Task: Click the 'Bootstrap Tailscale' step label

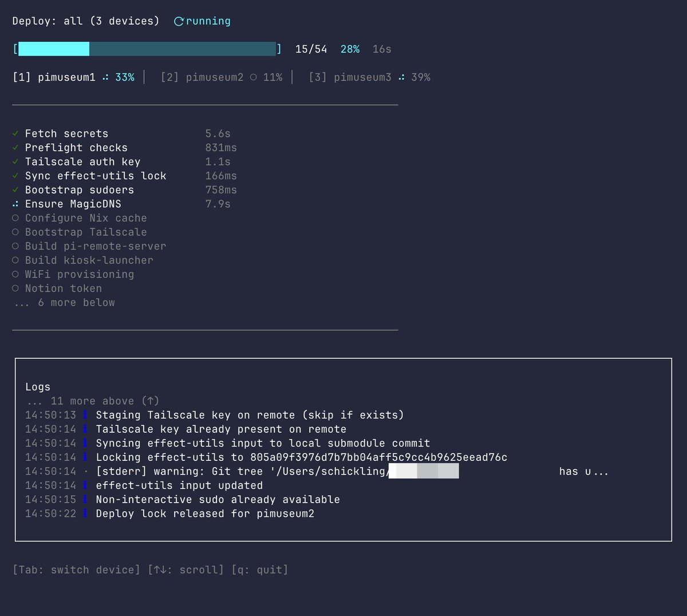Action: pyautogui.click(x=86, y=232)
